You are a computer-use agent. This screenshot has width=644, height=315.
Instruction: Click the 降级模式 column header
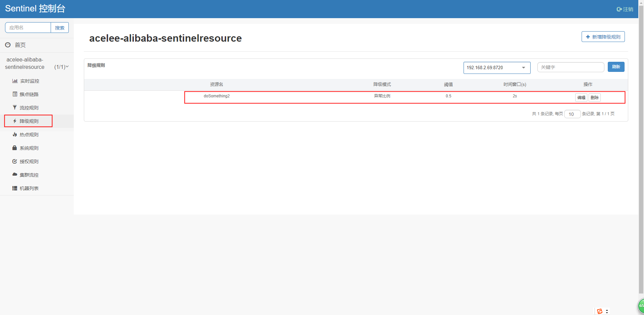click(382, 85)
